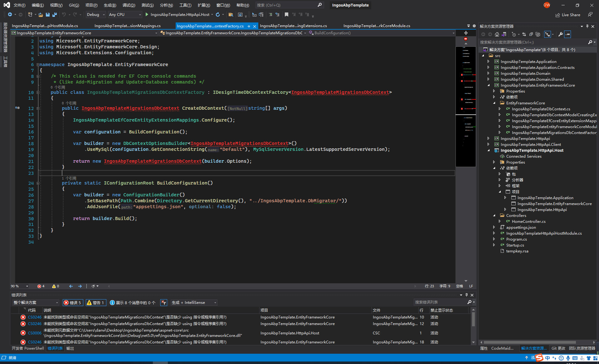The height and width of the screenshot is (364, 599).
Task: Click the Navigate Backward toolbar arrow
Action: 10,15
